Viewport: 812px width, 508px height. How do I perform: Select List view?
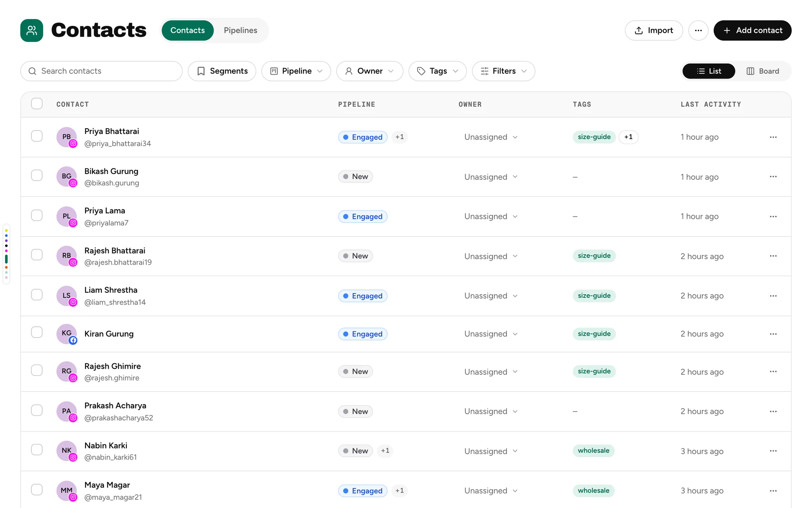(x=709, y=71)
